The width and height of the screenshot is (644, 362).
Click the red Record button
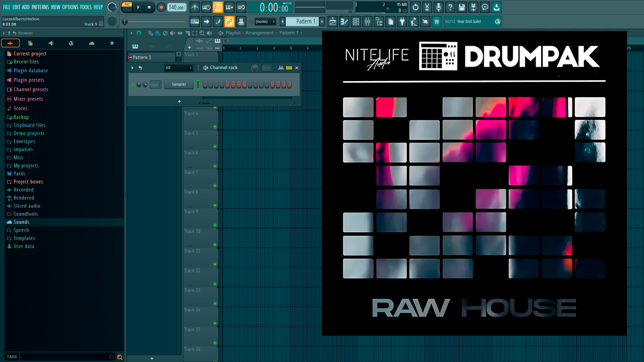(161, 7)
